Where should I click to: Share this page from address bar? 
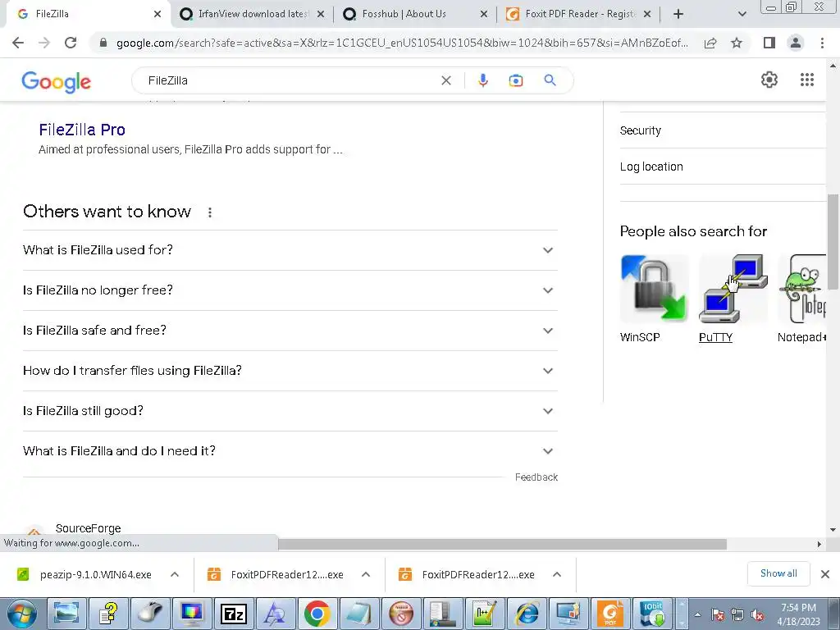tap(710, 43)
